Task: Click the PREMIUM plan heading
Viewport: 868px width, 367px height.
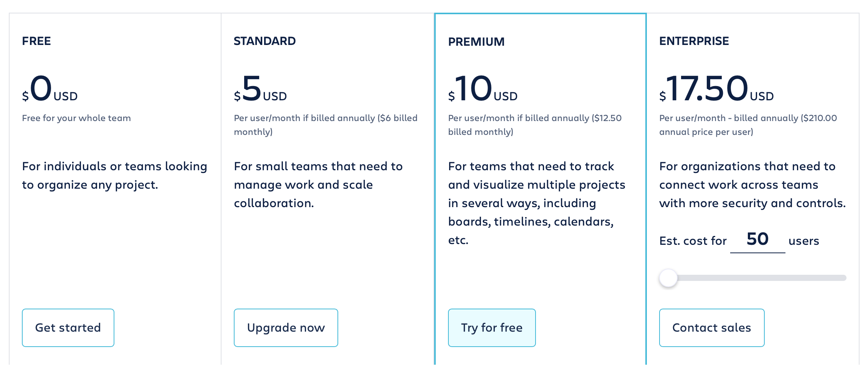Action: (476, 42)
